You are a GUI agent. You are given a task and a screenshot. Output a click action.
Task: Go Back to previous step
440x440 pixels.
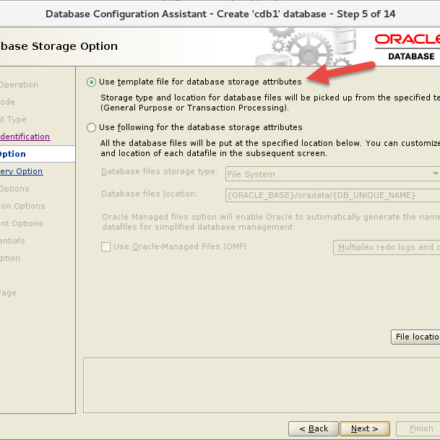point(313,429)
